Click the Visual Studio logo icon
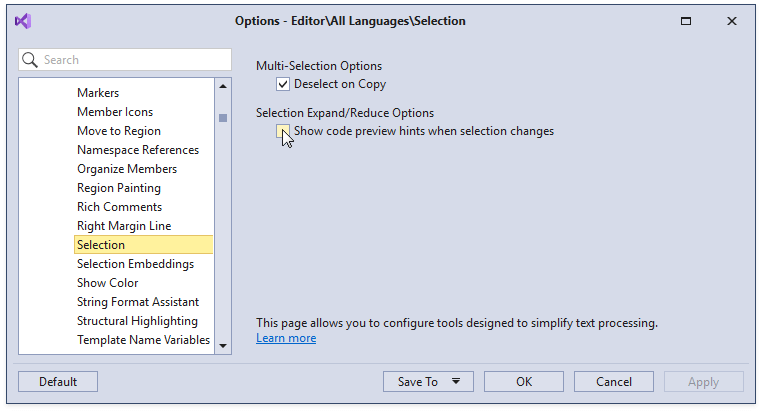Screen dimensions: 762x412 point(23,20)
